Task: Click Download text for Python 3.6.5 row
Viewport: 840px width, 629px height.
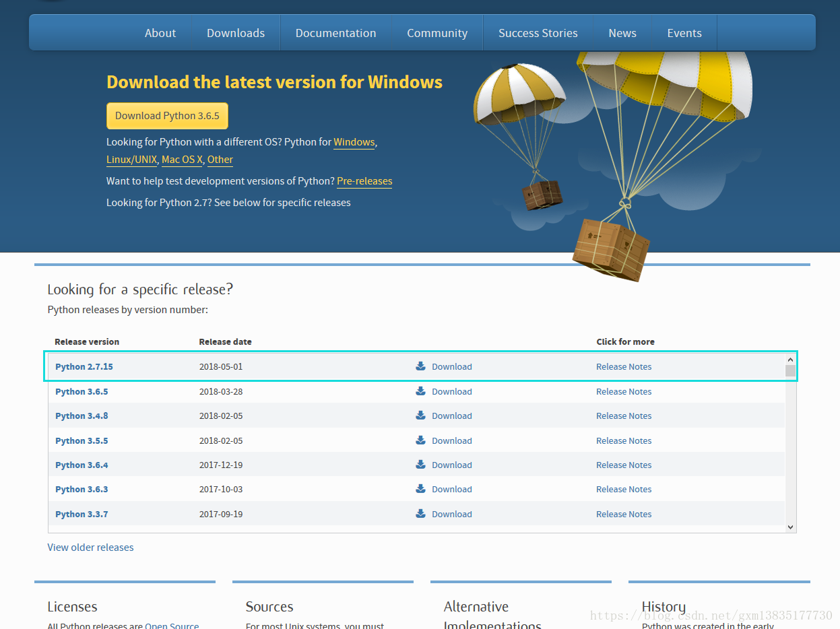Action: (452, 391)
